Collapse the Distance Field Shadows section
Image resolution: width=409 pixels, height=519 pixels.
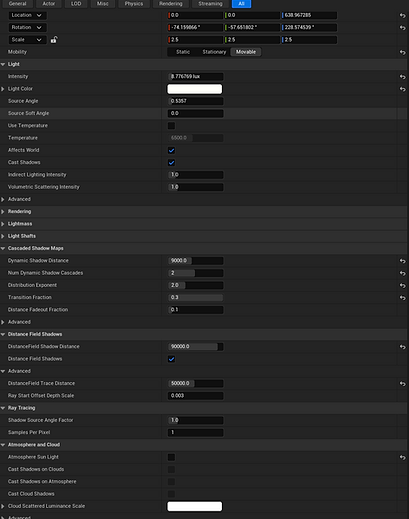point(3,334)
